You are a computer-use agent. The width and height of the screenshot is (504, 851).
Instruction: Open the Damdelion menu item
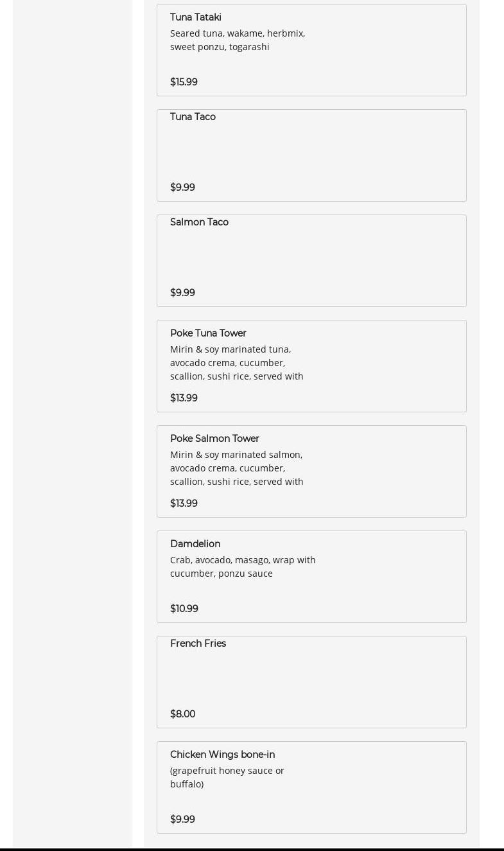coord(195,544)
